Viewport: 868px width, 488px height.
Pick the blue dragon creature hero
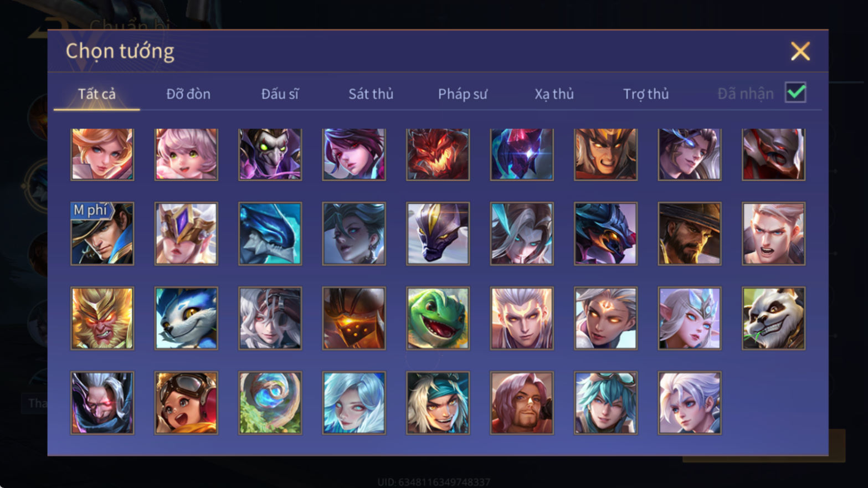[x=270, y=233]
